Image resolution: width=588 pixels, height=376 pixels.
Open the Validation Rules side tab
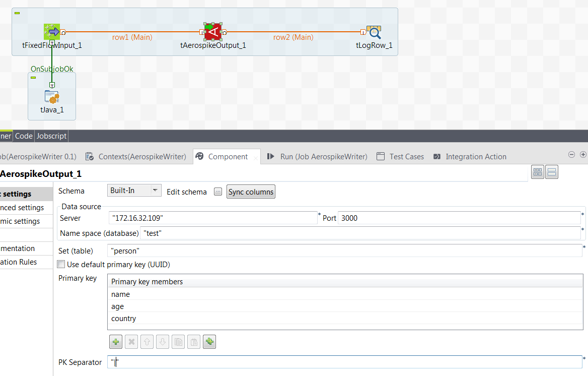pos(26,262)
